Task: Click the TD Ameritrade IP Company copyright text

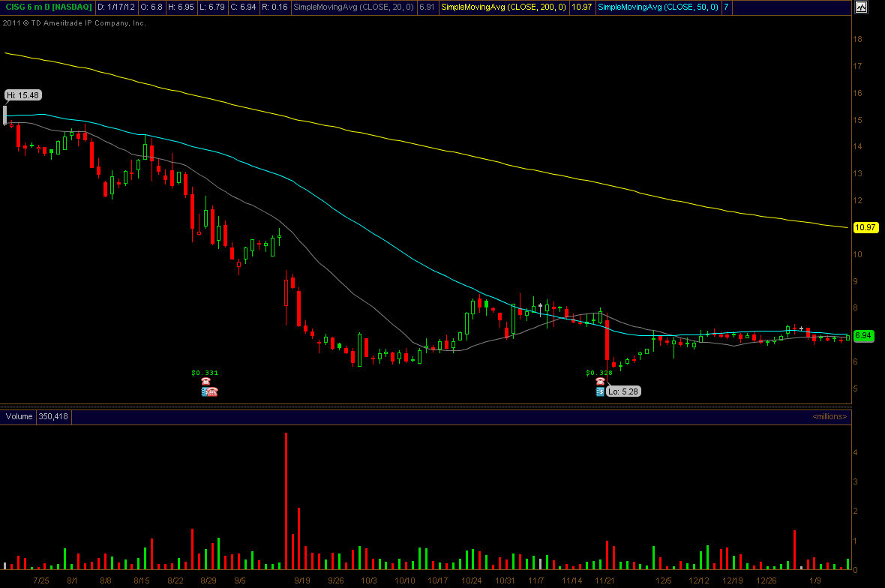Action: point(74,23)
